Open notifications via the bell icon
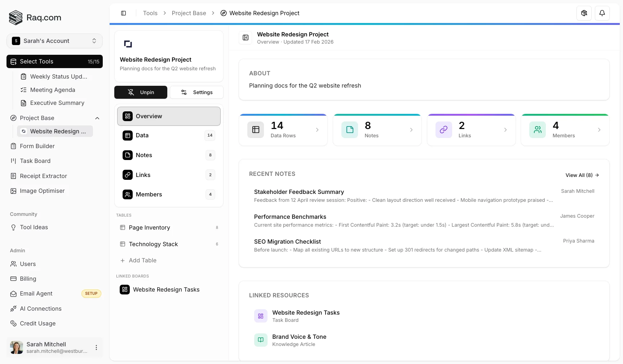 pos(602,13)
